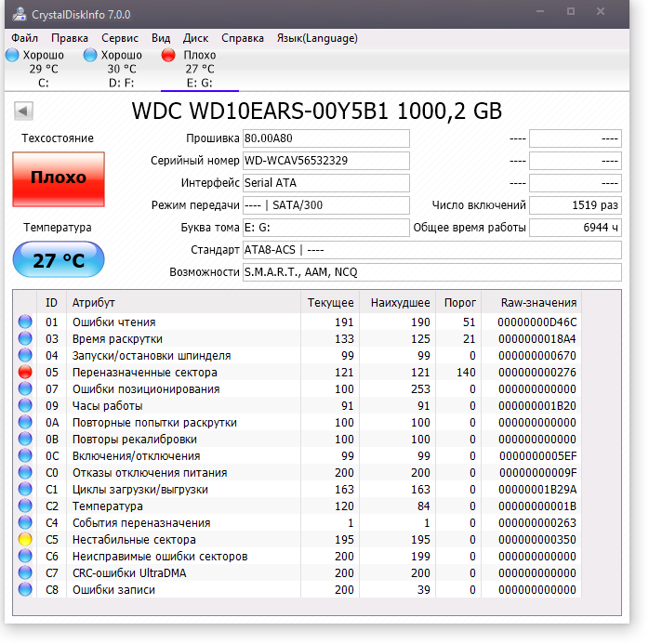Select the threshold value 140
649x644 pixels.
tap(466, 373)
